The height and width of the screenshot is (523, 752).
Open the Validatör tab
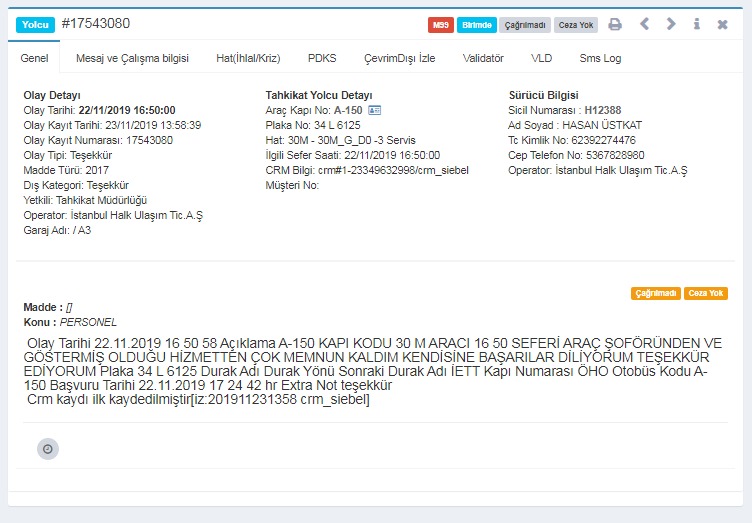[483, 58]
